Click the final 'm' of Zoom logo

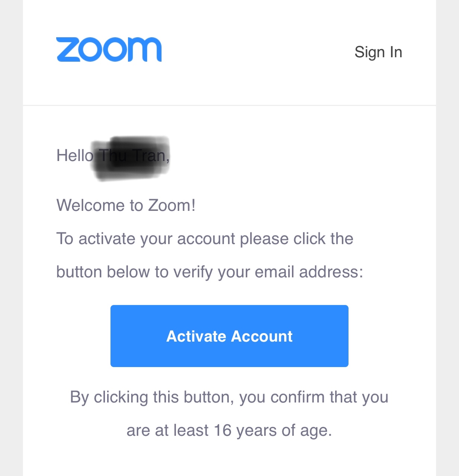click(x=145, y=49)
